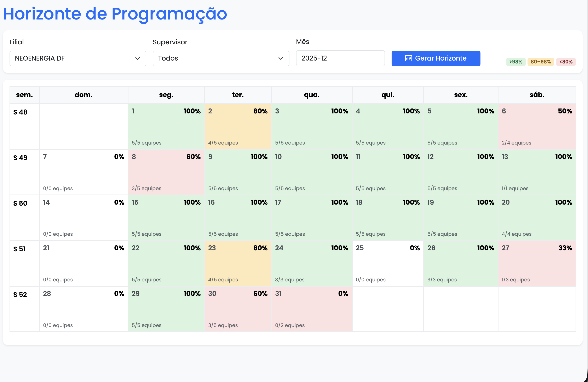The height and width of the screenshot is (382, 588).
Task: Click the sáb. column header
Action: [x=537, y=95]
